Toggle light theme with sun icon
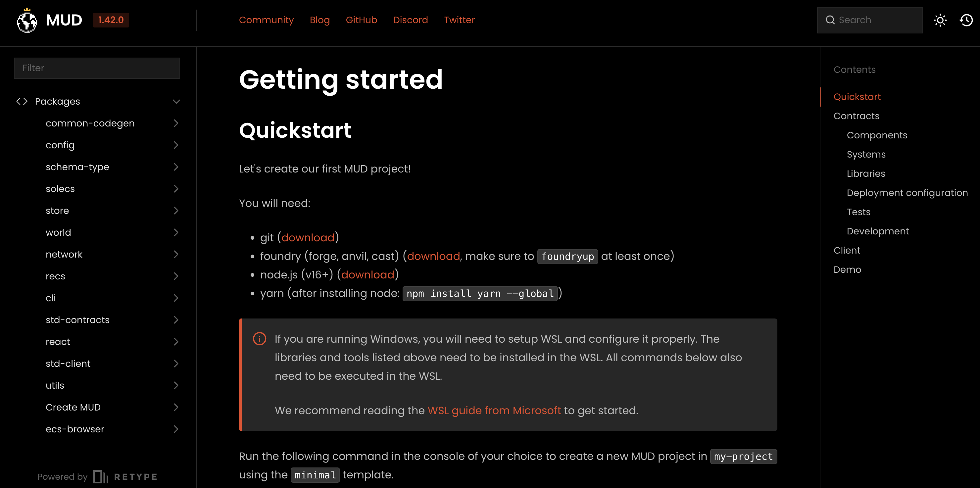This screenshot has width=980, height=488. (940, 20)
